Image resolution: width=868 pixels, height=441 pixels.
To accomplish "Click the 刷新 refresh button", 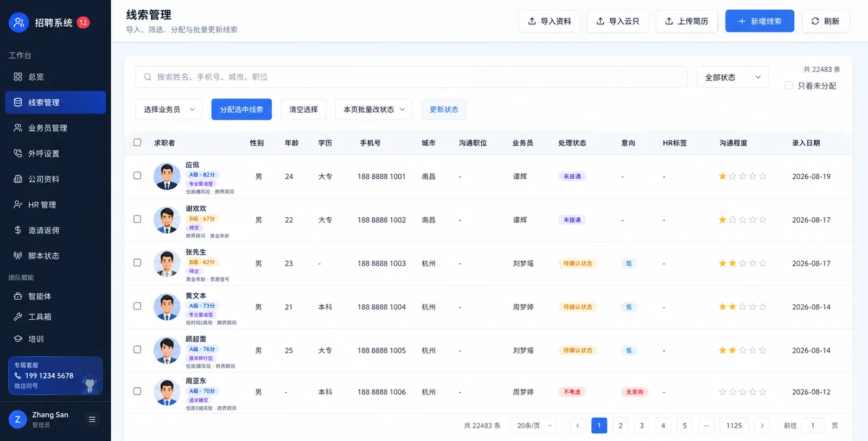I will click(x=825, y=21).
